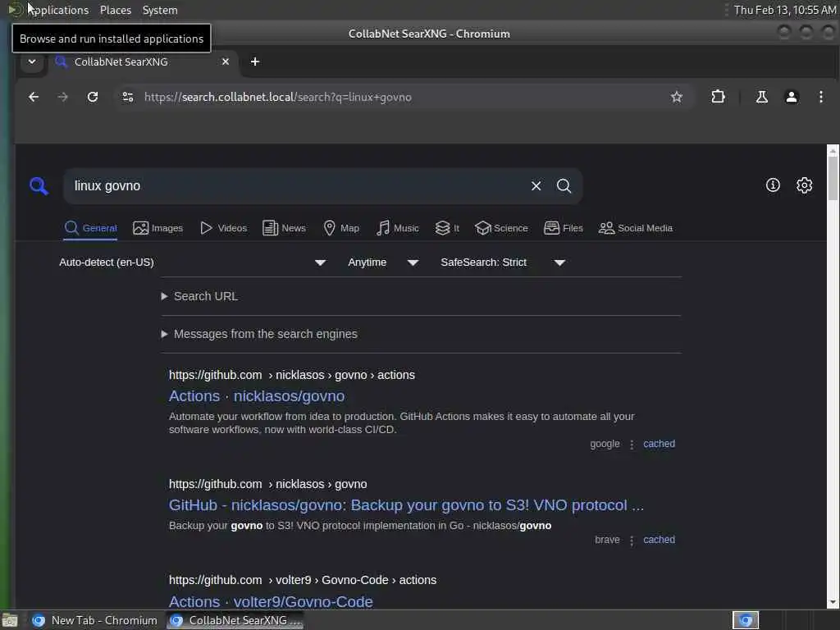Switch to Images category
This screenshot has width=840, height=630.
tap(158, 228)
